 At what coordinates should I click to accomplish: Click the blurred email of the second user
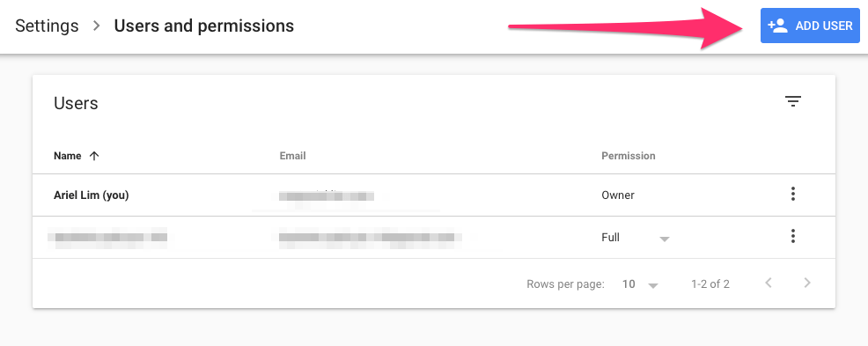coord(371,237)
